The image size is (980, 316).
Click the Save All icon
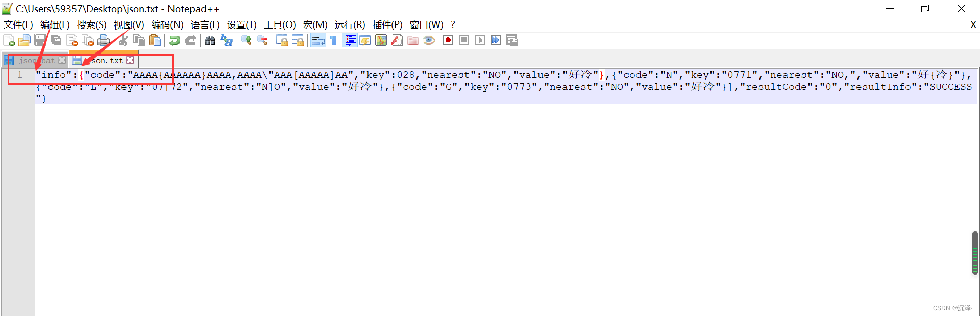pos(56,40)
